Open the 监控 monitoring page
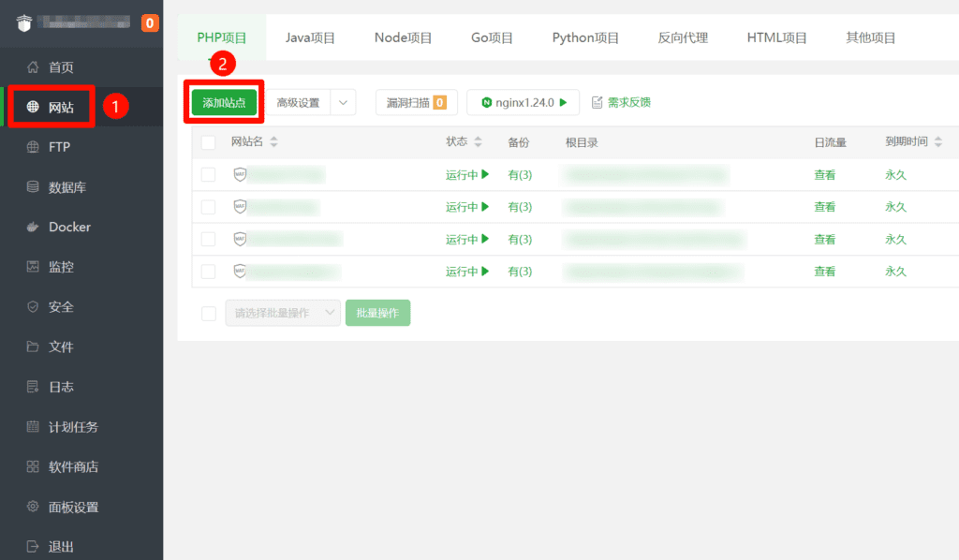The height and width of the screenshot is (560, 959). coord(59,267)
